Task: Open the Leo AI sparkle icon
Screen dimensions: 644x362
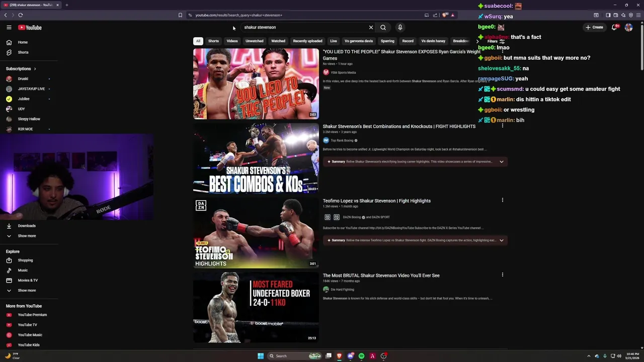Action: tap(623, 15)
